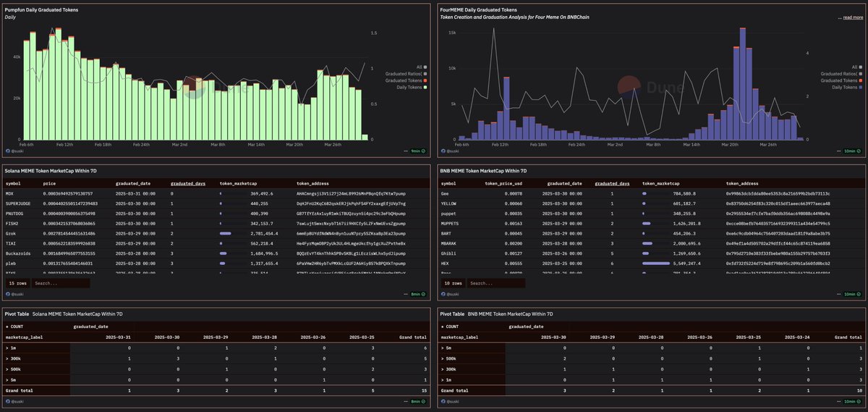Toggle Graduated Tokens series in Pumpfun legend
868x412 pixels.
[407, 80]
